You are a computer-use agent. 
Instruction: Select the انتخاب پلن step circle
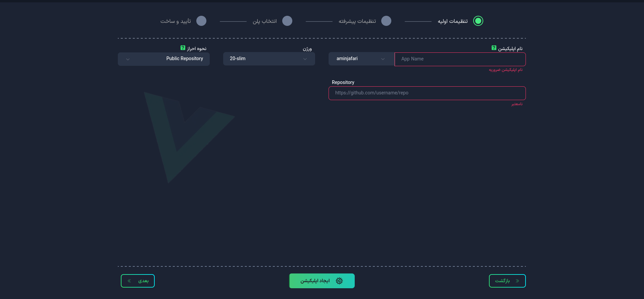[287, 21]
